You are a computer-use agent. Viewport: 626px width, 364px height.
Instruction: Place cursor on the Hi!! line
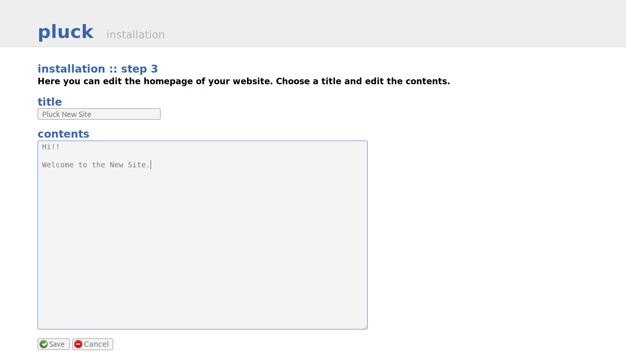click(x=51, y=147)
